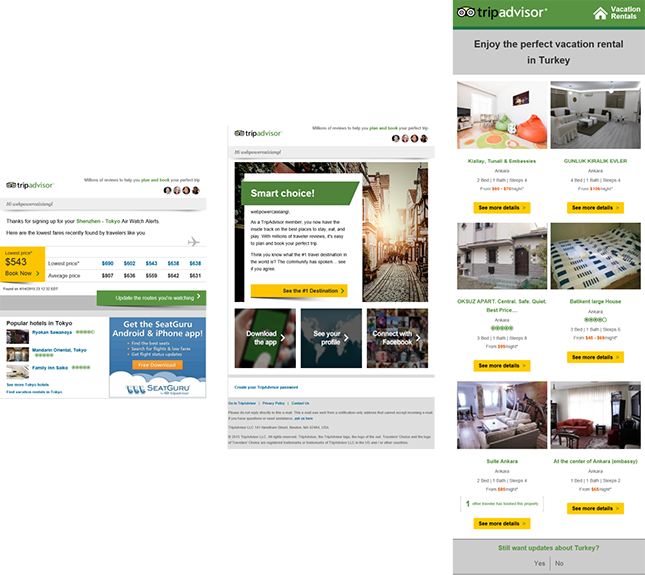Click the At the center of Ankara room photo
This screenshot has width=645, height=575.
pos(595,415)
